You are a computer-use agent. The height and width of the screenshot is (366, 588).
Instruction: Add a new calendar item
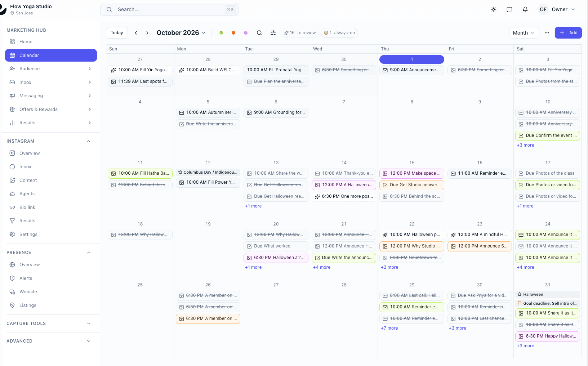(x=568, y=33)
